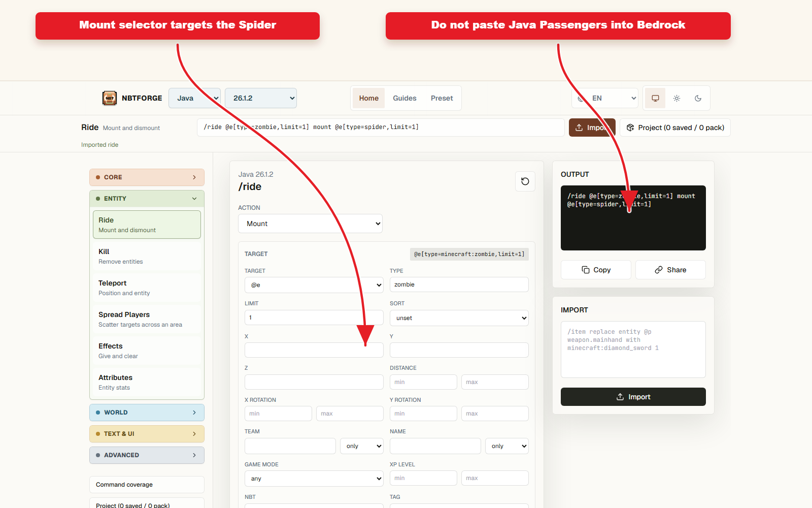
Task: Open the Preset tab
Action: tap(442, 98)
